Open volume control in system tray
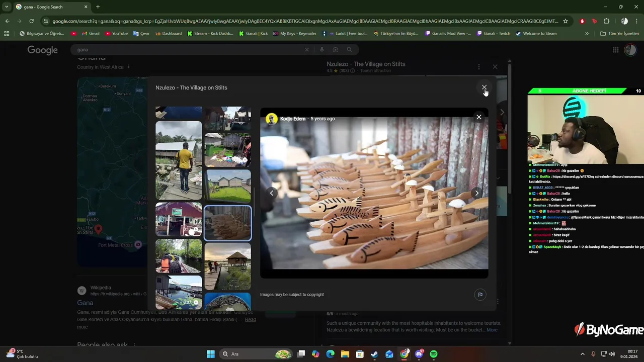644x362 pixels. pos(612,354)
